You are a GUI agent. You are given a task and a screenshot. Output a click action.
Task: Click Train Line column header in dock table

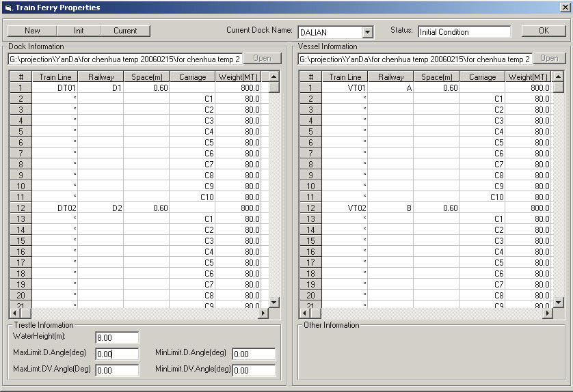tap(55, 77)
